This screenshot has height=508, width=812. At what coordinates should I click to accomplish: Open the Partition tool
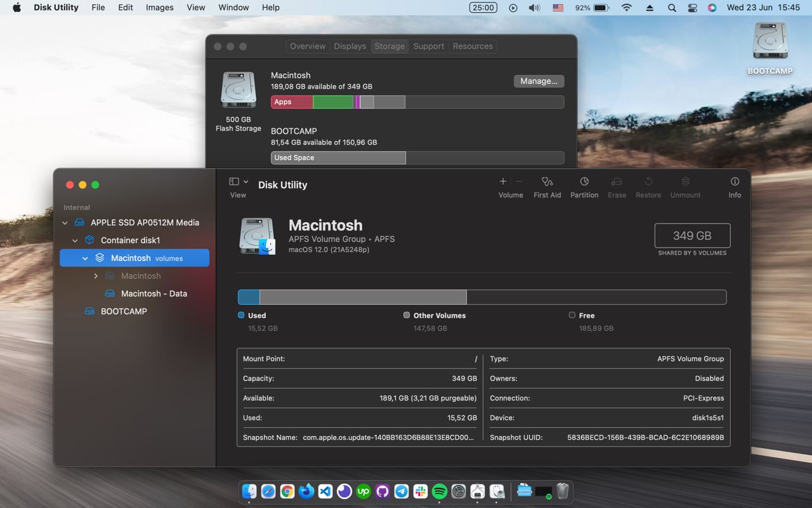(x=584, y=182)
